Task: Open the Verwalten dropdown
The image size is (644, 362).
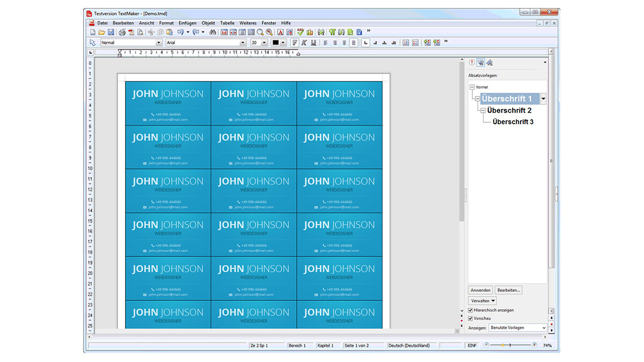Action: tap(482, 301)
